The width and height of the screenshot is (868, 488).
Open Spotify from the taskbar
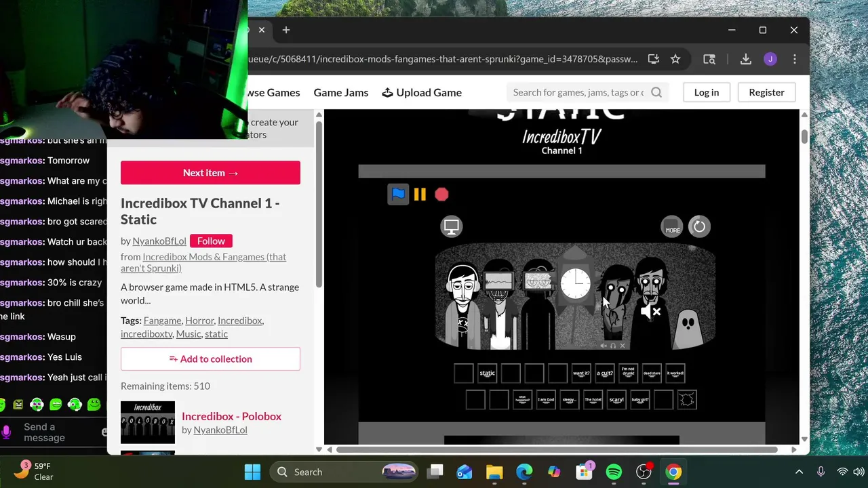614,472
